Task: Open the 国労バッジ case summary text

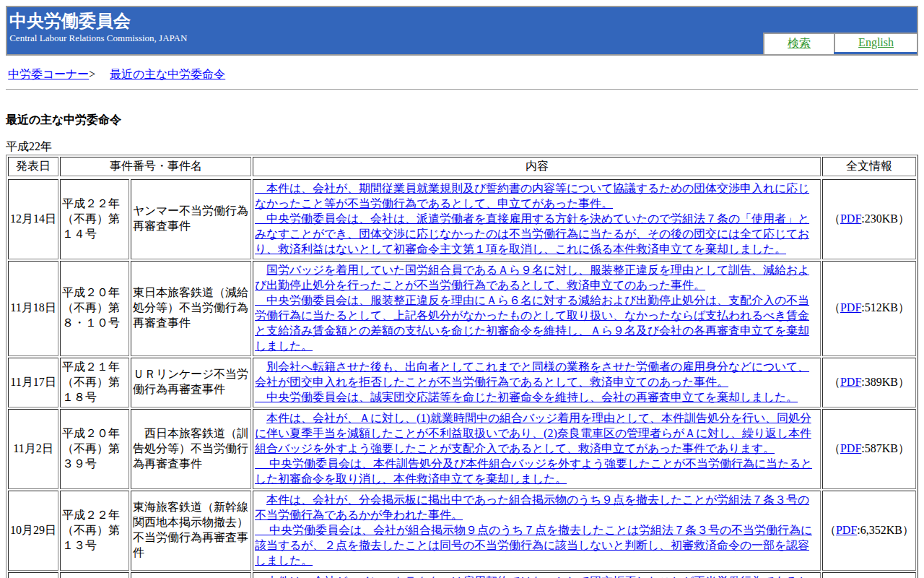Action: click(531, 308)
